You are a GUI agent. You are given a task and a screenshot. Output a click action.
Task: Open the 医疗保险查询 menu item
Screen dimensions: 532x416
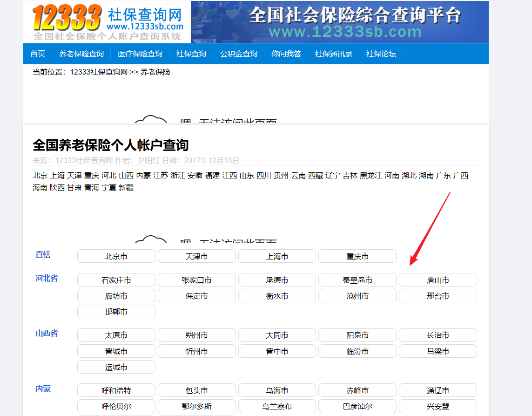[139, 54]
